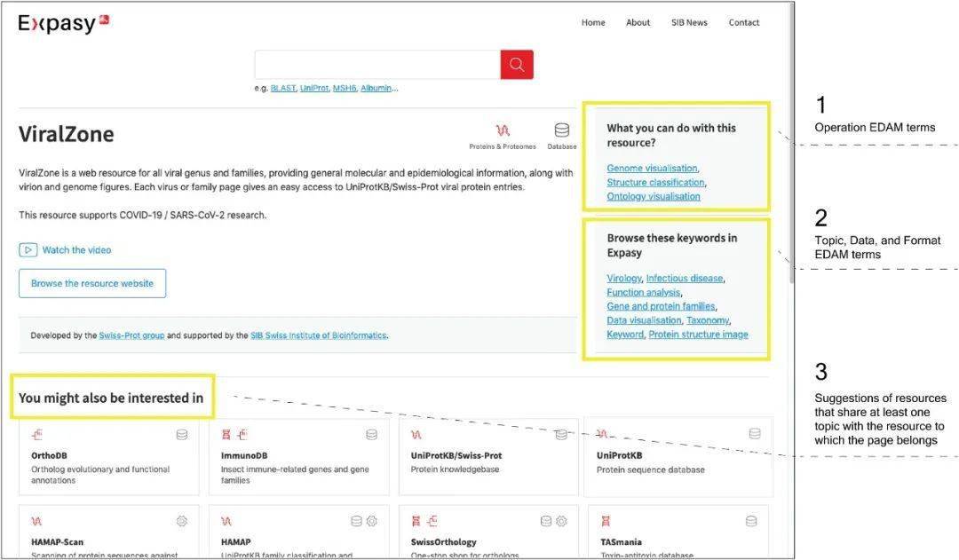Screen dimensions: 959x560
Task: Open the Genome visualisation link
Action: tap(652, 168)
